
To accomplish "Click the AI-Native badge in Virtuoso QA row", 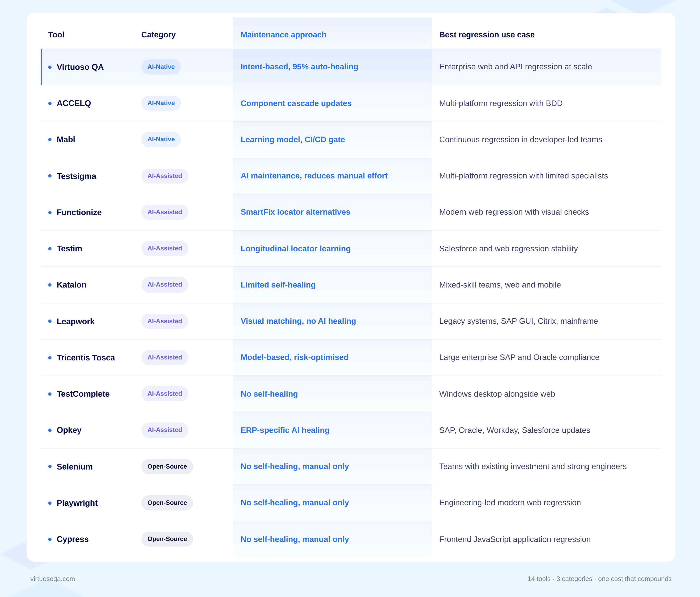I will [161, 67].
